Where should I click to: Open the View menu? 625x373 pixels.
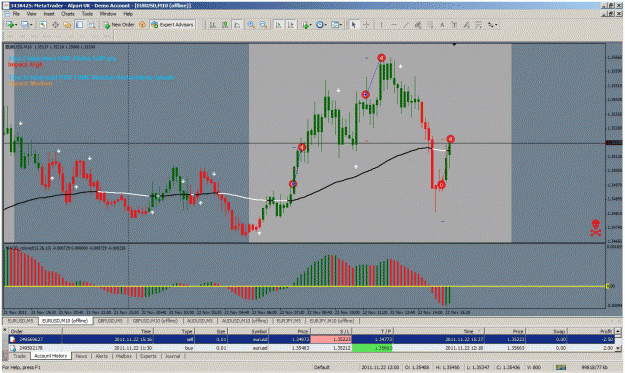pyautogui.click(x=31, y=14)
